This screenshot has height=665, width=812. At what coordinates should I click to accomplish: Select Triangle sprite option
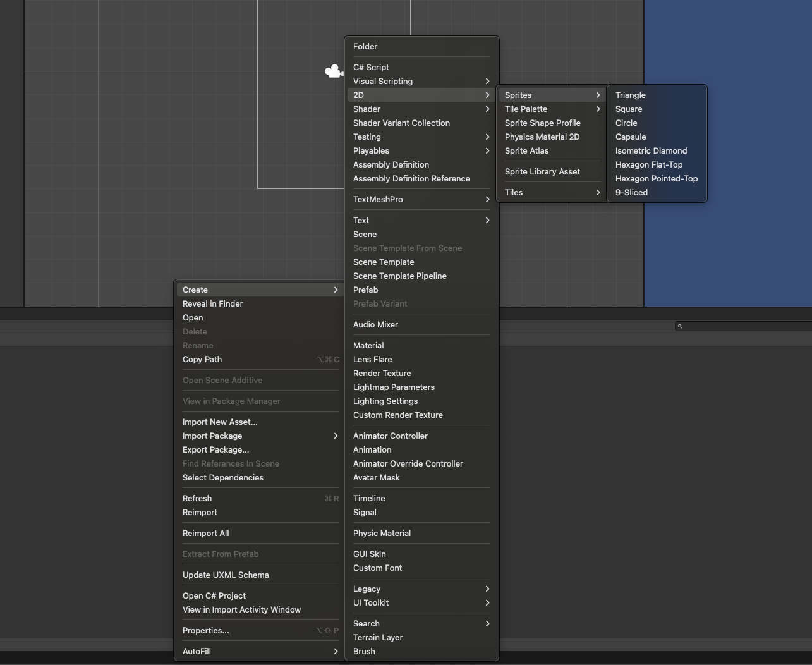(657, 95)
